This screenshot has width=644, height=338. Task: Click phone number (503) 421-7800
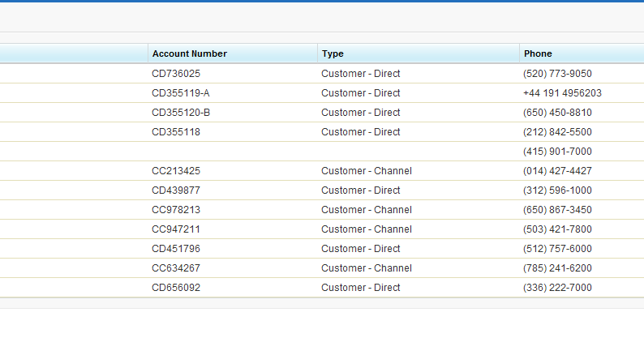point(557,229)
